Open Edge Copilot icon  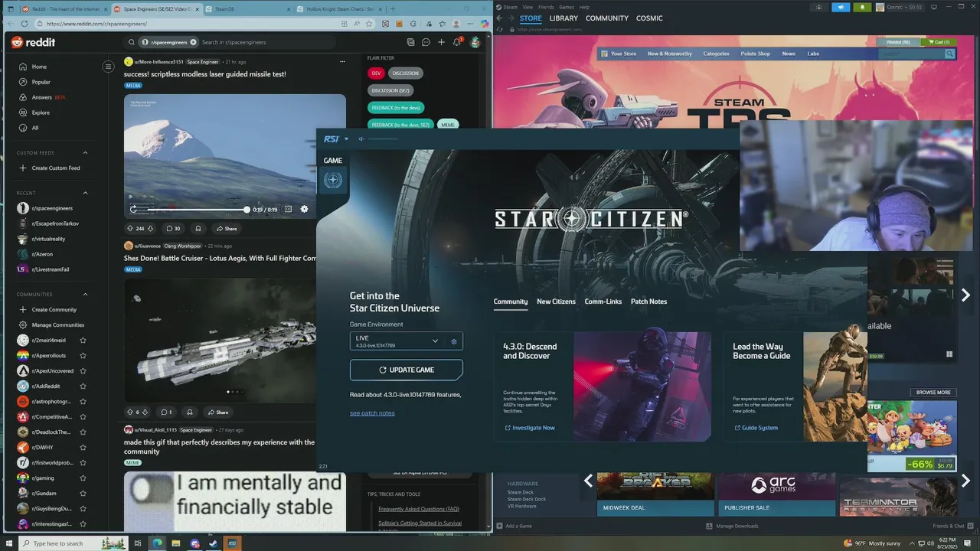(483, 24)
